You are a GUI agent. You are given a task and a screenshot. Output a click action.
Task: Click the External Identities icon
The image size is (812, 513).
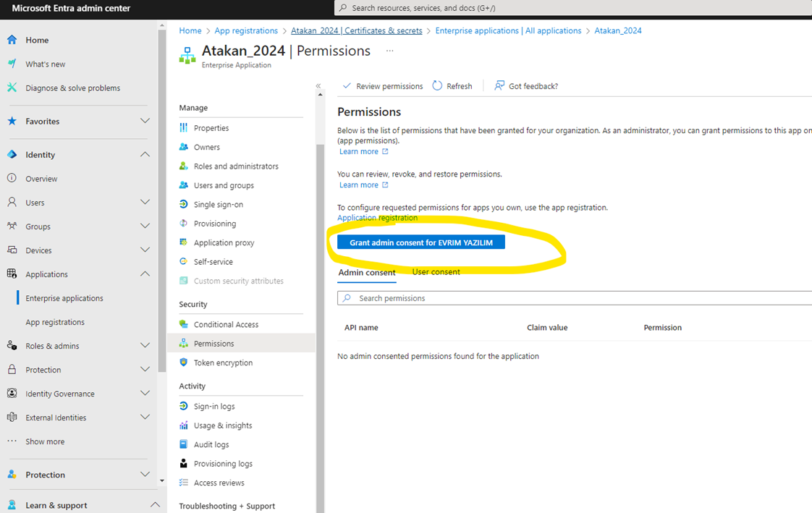click(12, 417)
